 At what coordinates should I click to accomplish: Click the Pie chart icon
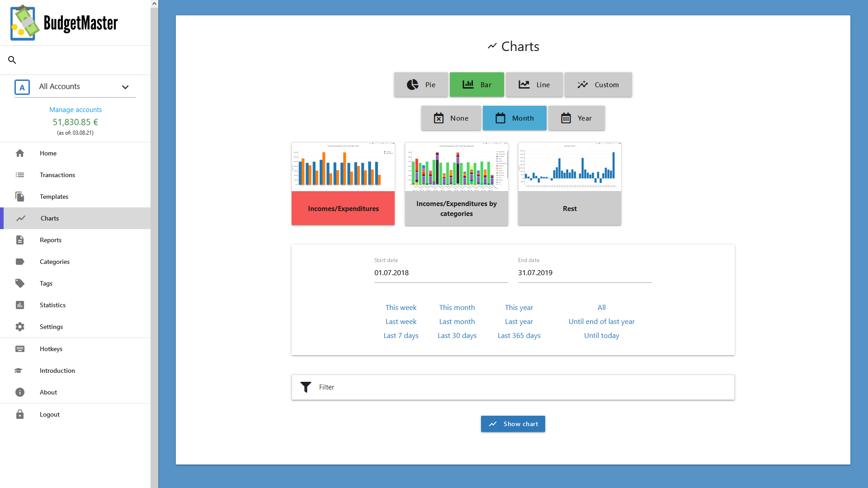pos(413,84)
